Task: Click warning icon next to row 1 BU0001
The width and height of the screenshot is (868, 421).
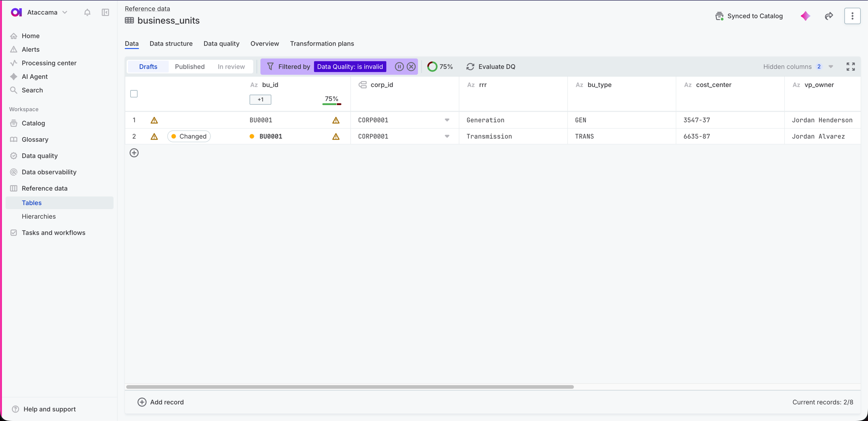Action: 336,120
